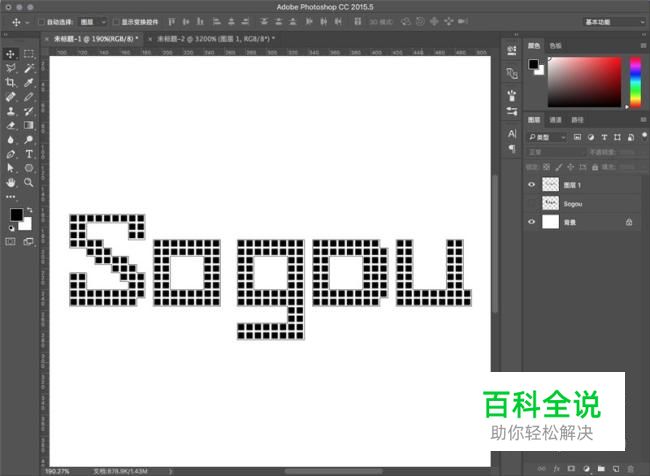Select the Eyedropper tool
Image resolution: width=650 pixels, height=476 pixels.
tap(29, 83)
